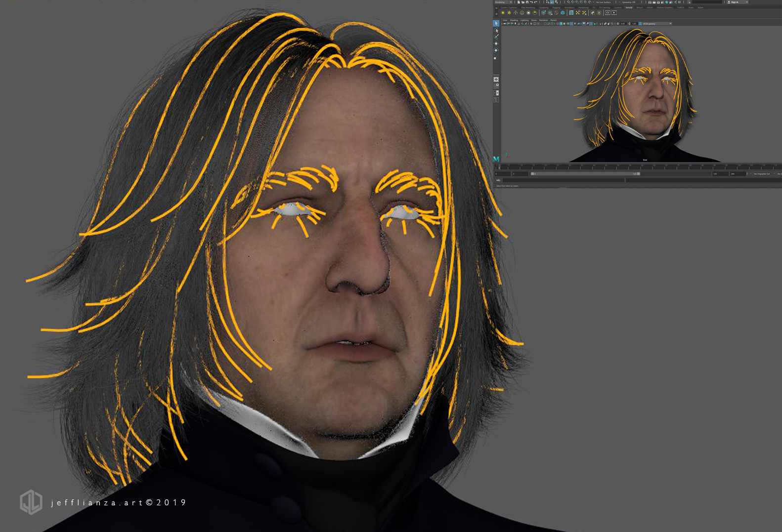Click the Save Scene icon

pyautogui.click(x=527, y=2)
